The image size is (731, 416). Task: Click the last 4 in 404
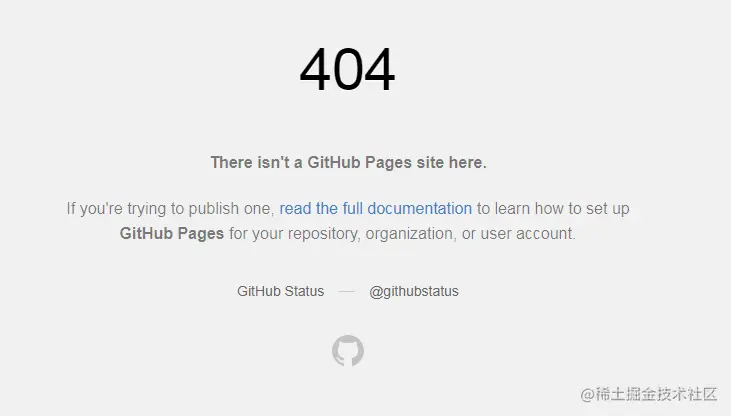click(379, 69)
